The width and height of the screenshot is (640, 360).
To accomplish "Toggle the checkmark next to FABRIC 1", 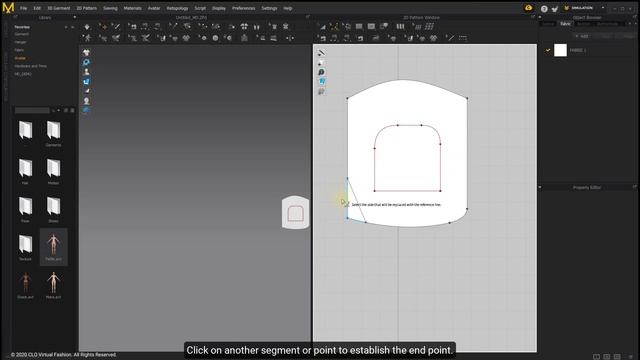I will 548,51.
